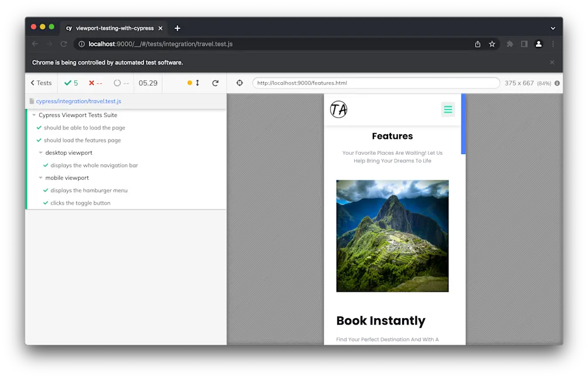Click the site info icon in address bar
Screen dimensions: 588x378
click(x=81, y=44)
